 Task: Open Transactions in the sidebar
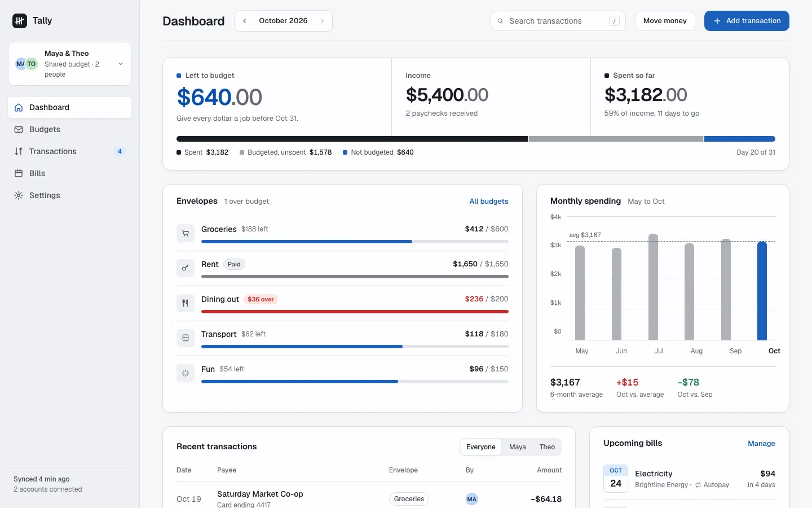coord(70,151)
